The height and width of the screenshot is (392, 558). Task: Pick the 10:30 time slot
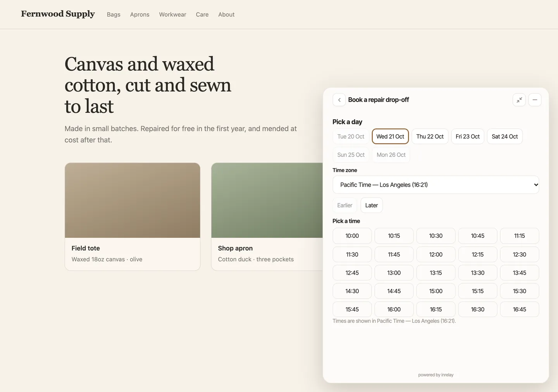click(x=436, y=236)
